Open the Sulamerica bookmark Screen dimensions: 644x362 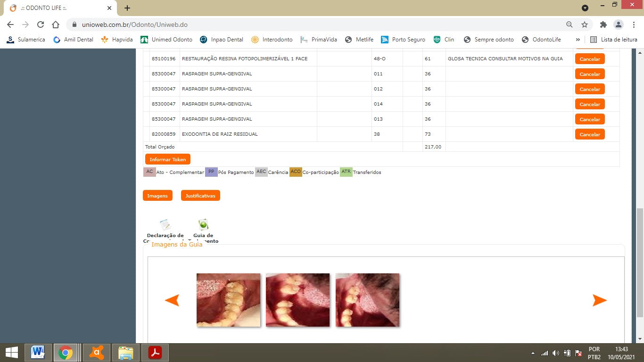tap(26, 40)
